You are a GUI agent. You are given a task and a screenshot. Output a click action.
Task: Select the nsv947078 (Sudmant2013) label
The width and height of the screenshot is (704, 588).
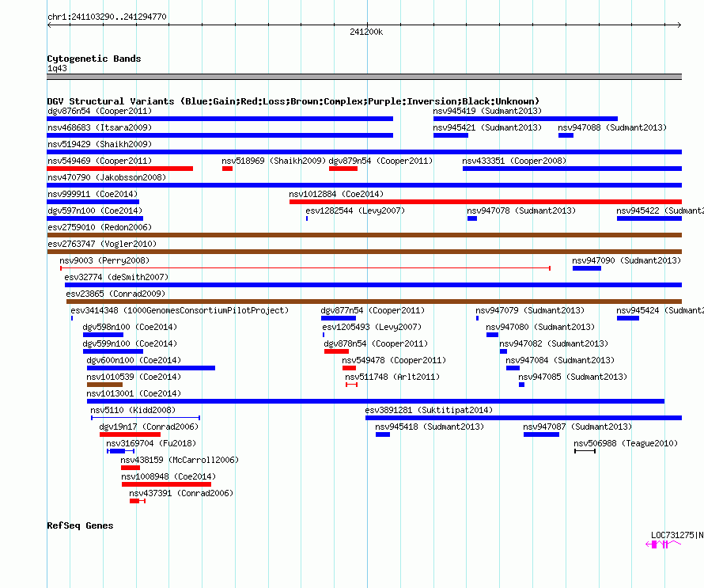coord(521,211)
